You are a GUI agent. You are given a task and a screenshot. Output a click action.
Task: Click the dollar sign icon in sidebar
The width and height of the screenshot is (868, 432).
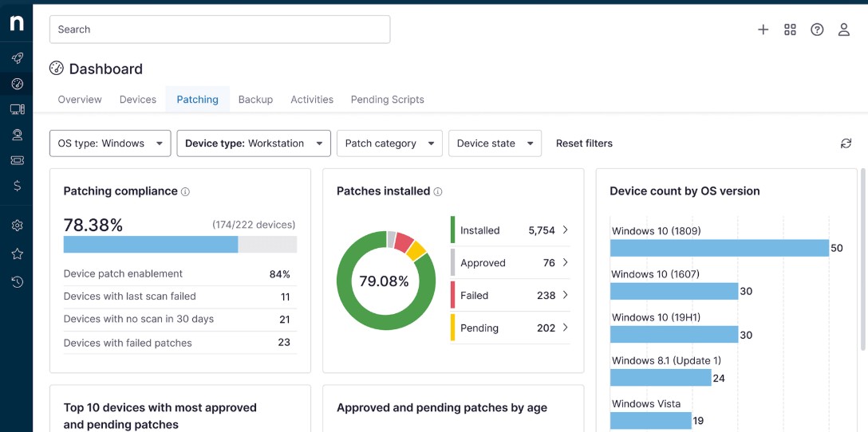pyautogui.click(x=17, y=186)
